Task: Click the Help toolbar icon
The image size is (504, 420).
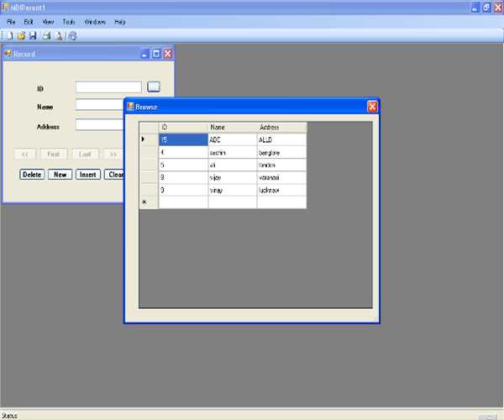Action: coord(72,36)
